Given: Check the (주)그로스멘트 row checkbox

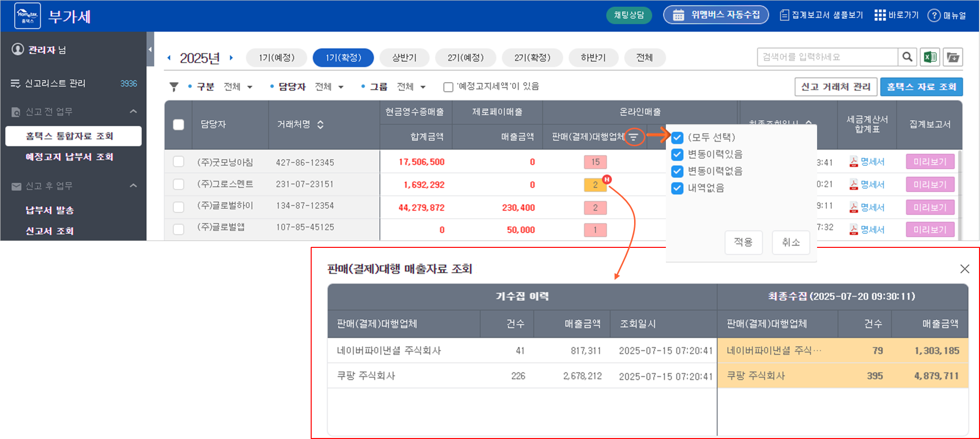Looking at the screenshot, I should click(179, 184).
